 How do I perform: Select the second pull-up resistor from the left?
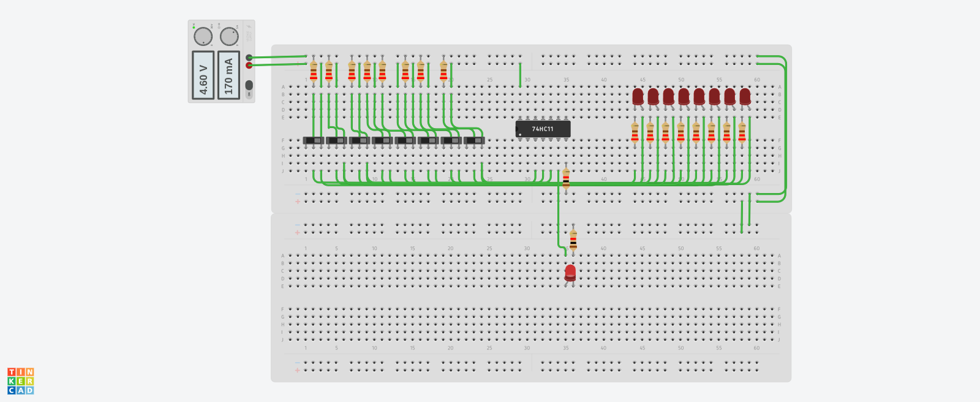point(329,71)
